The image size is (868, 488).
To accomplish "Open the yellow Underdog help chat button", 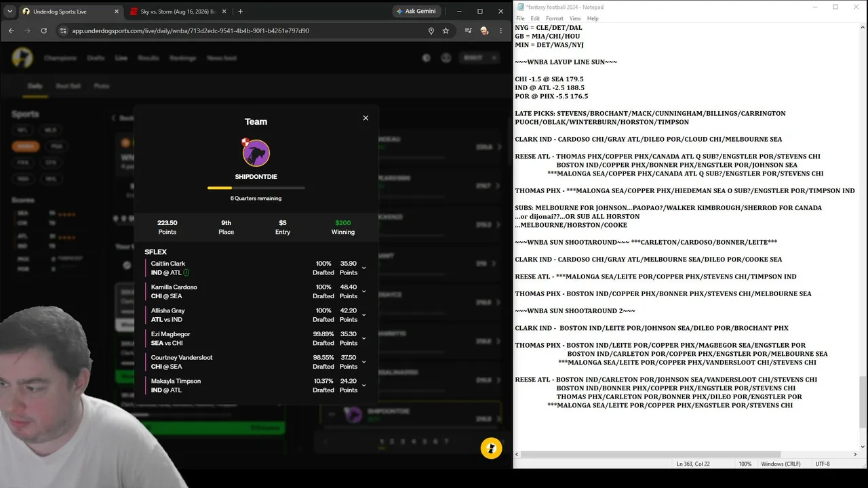I will 491,448.
